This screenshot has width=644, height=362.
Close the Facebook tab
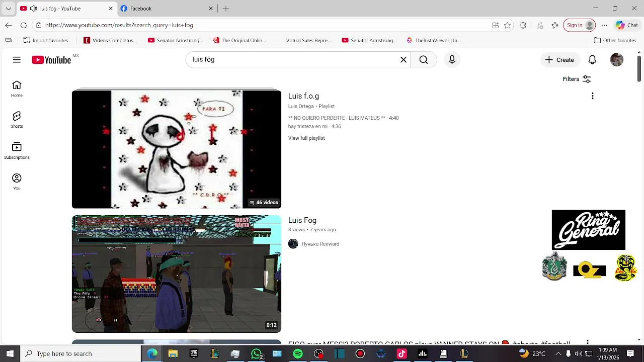(x=211, y=9)
